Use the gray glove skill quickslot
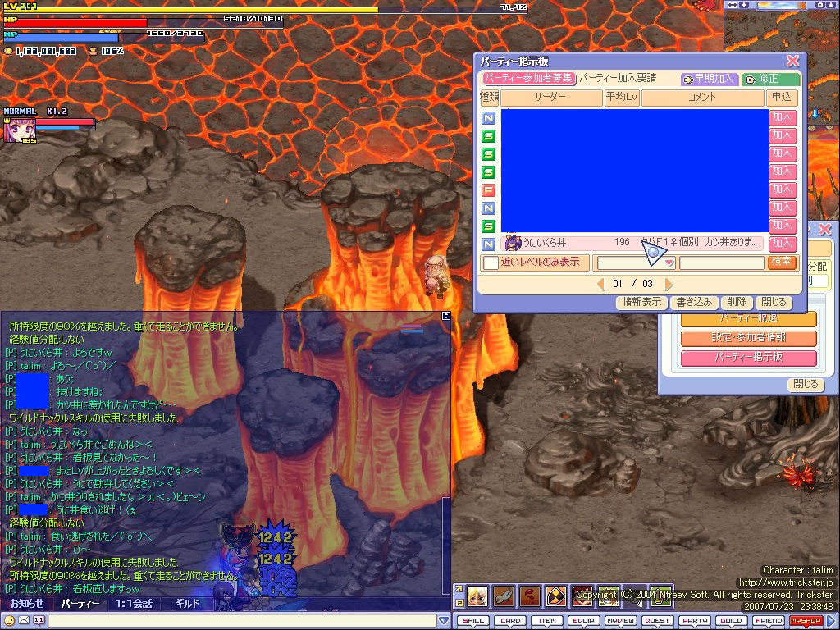The width and height of the screenshot is (840, 630). pos(504,596)
